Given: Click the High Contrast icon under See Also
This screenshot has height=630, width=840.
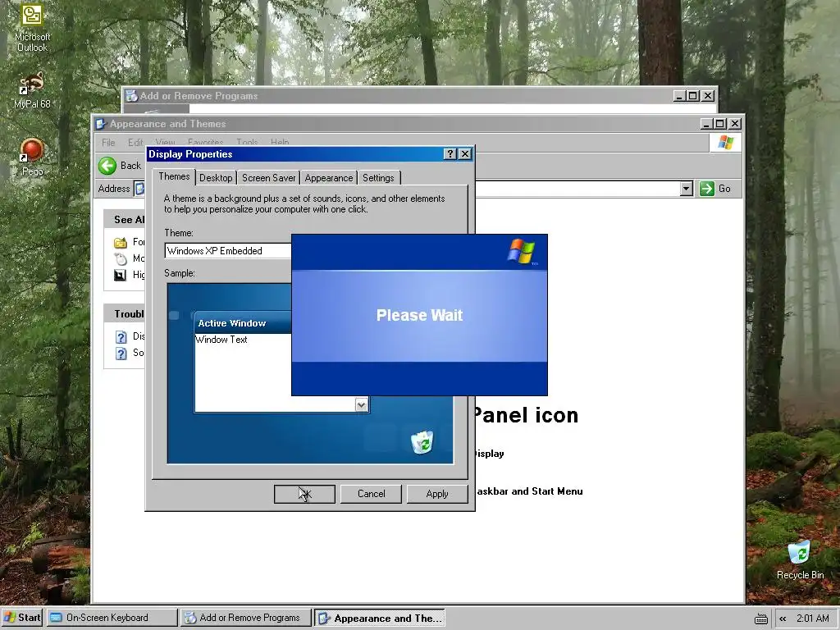Looking at the screenshot, I should click(121, 276).
